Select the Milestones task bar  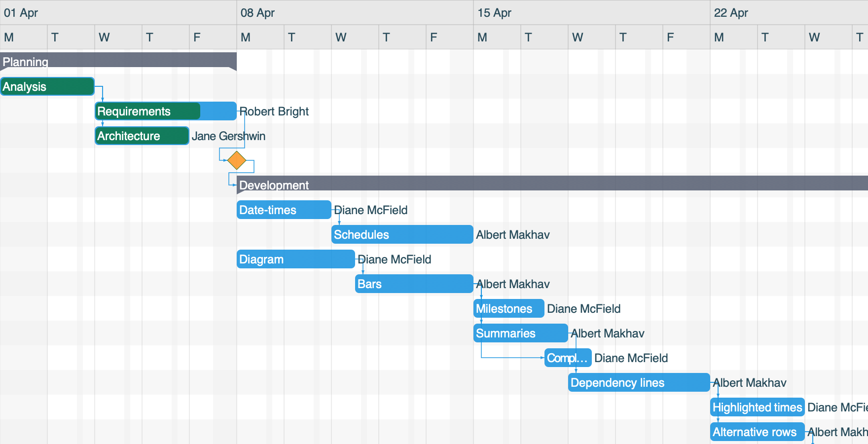pyautogui.click(x=508, y=308)
